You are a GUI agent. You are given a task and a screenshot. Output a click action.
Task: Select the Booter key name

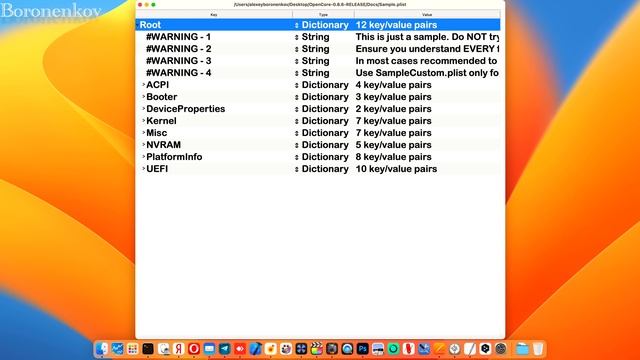(x=162, y=97)
